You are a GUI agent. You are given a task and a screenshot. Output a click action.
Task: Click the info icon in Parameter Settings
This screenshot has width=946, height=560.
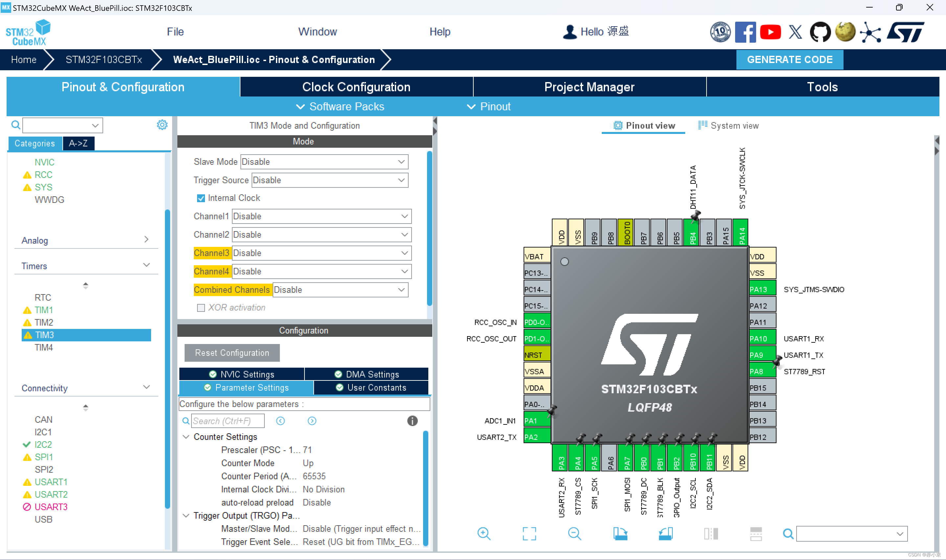412,421
